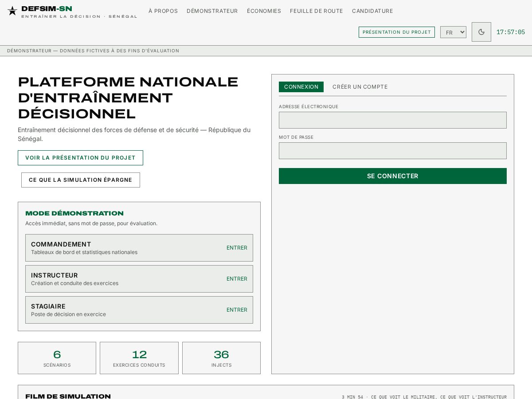Switch to the CONNEXION tab

tap(301, 87)
